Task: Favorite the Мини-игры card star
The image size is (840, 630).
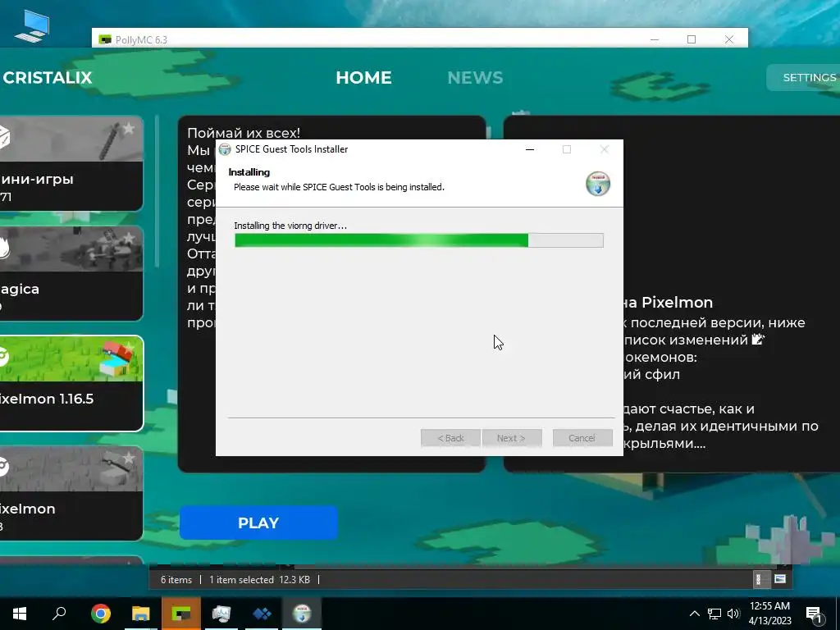Action: pyautogui.click(x=129, y=129)
